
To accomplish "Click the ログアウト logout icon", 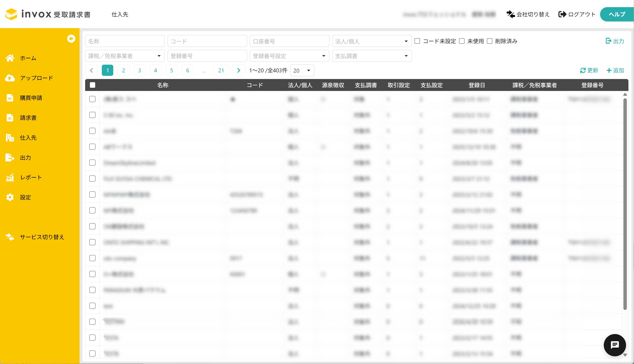I will click(x=562, y=14).
